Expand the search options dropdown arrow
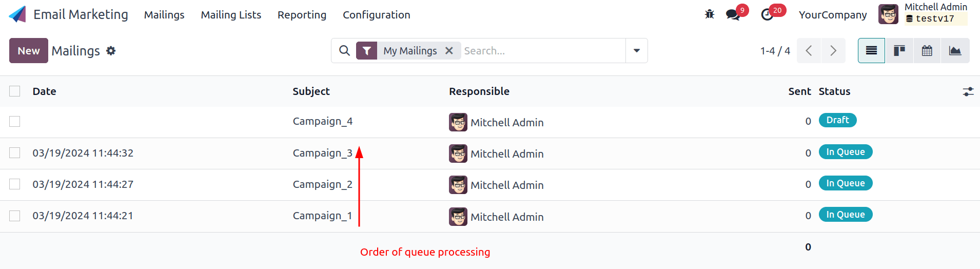Image resolution: width=980 pixels, height=269 pixels. 637,51
